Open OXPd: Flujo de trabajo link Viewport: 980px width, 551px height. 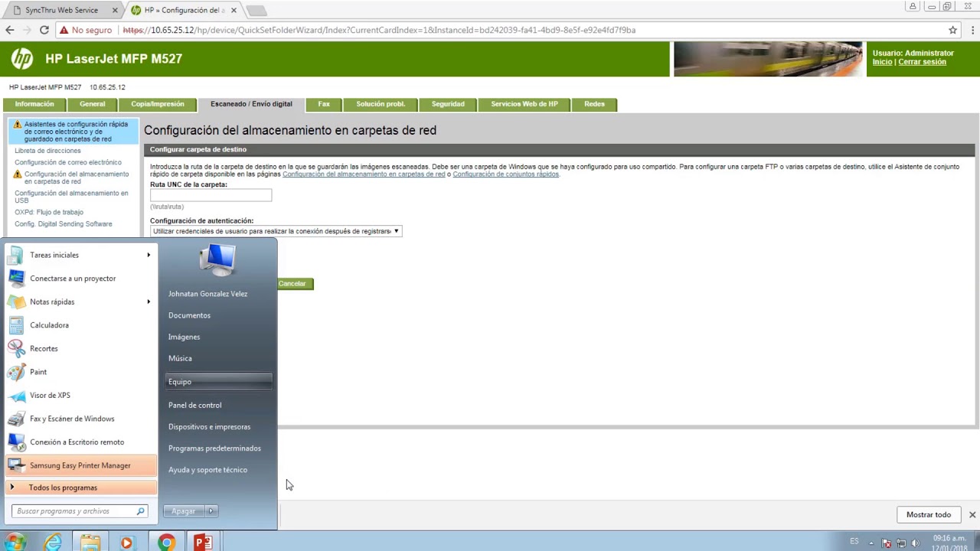(49, 212)
